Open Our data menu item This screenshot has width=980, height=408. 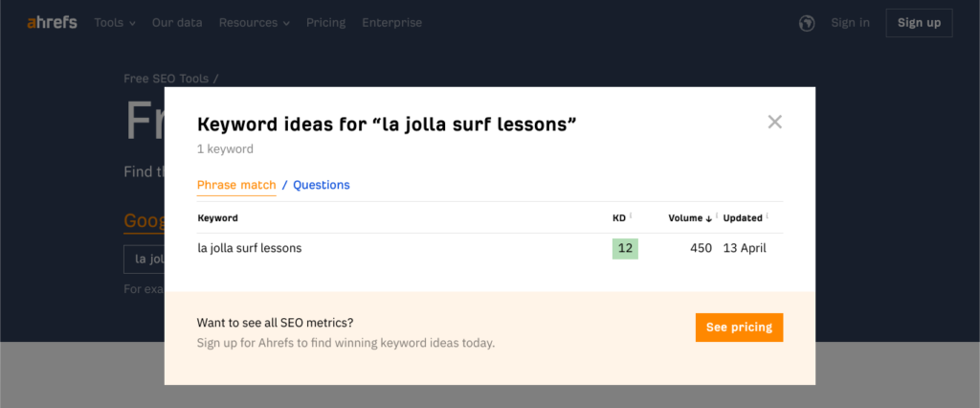click(177, 22)
